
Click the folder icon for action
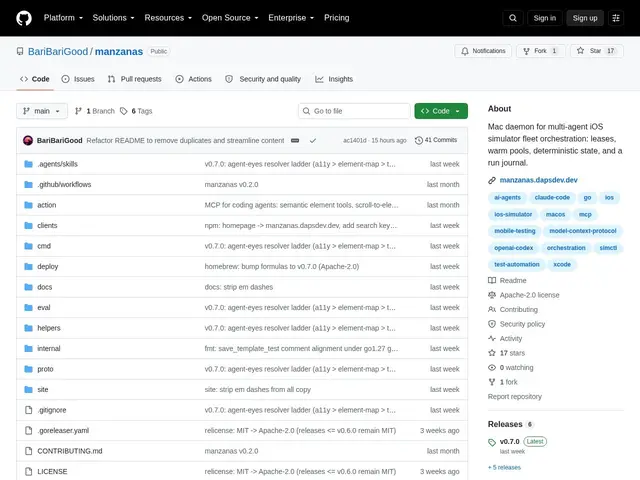(x=28, y=205)
